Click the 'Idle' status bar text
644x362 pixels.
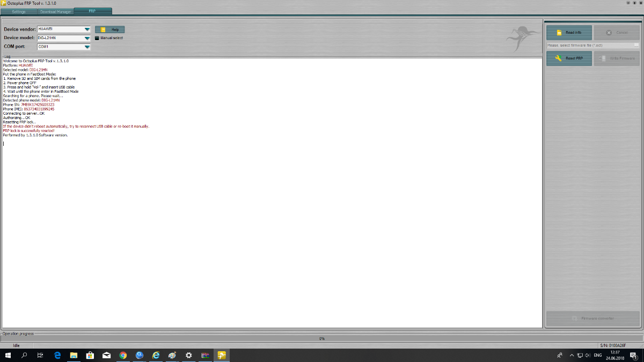[16, 345]
